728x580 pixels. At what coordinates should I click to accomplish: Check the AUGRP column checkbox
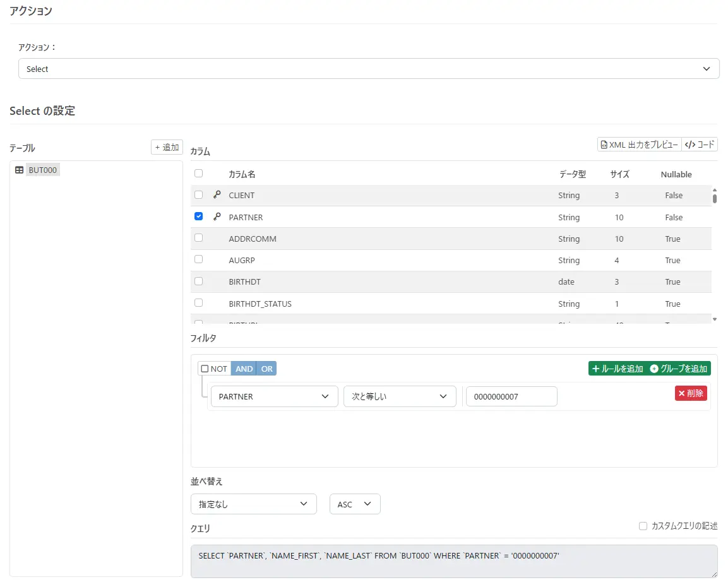tap(199, 259)
